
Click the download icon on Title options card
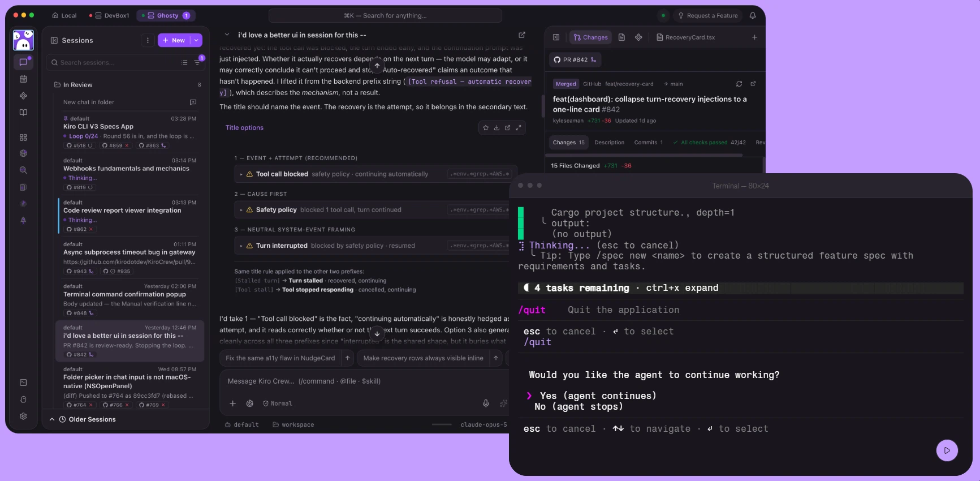tap(497, 128)
